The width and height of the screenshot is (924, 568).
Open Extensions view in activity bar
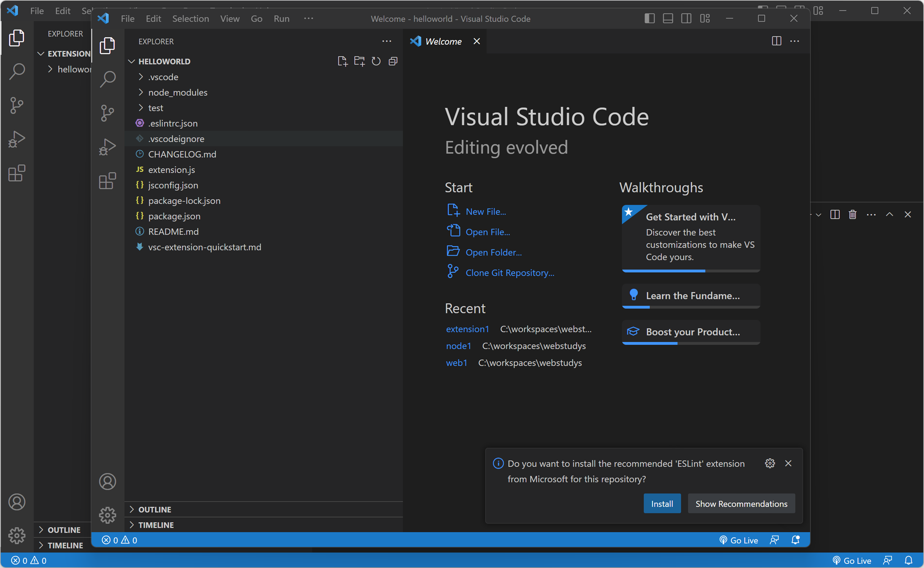[x=108, y=181]
